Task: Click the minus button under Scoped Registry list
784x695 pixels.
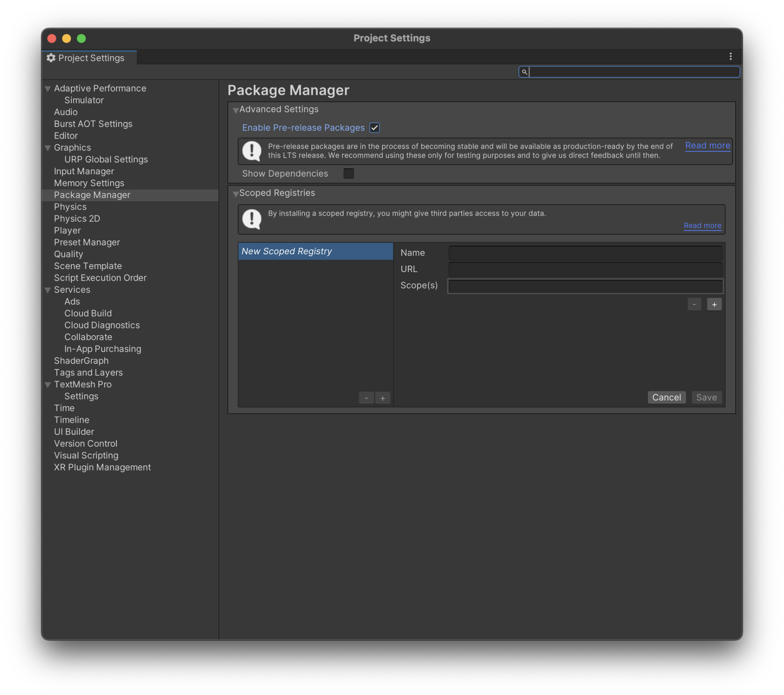Action: (x=366, y=398)
